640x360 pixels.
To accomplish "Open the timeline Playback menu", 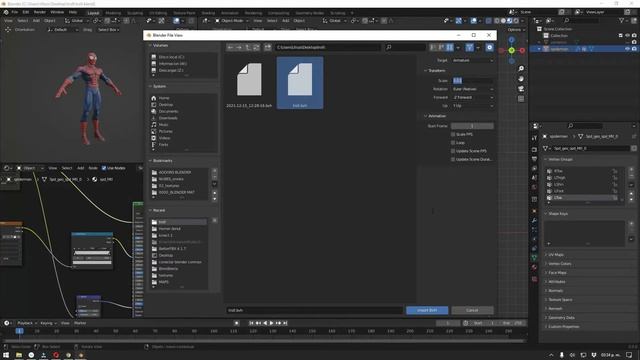I will 27,323.
